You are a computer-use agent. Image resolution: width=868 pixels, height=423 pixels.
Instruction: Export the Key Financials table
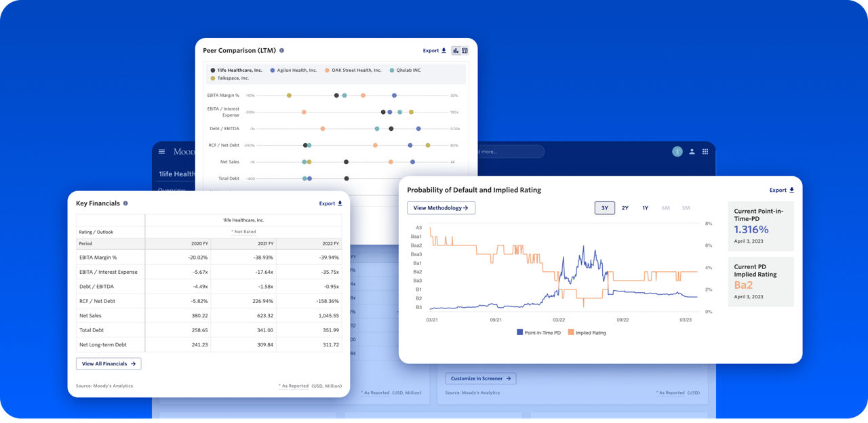[x=331, y=203]
